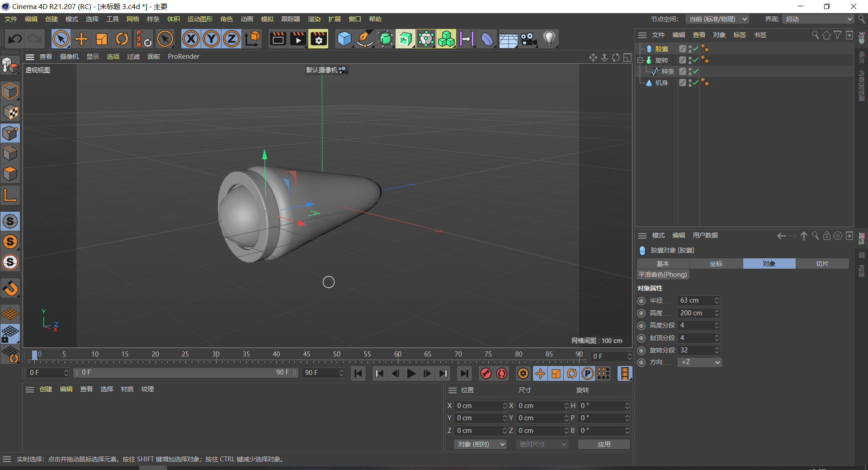Toggle the green checkmark of 机身 object
Screen dimensions: 868x470
696,83
